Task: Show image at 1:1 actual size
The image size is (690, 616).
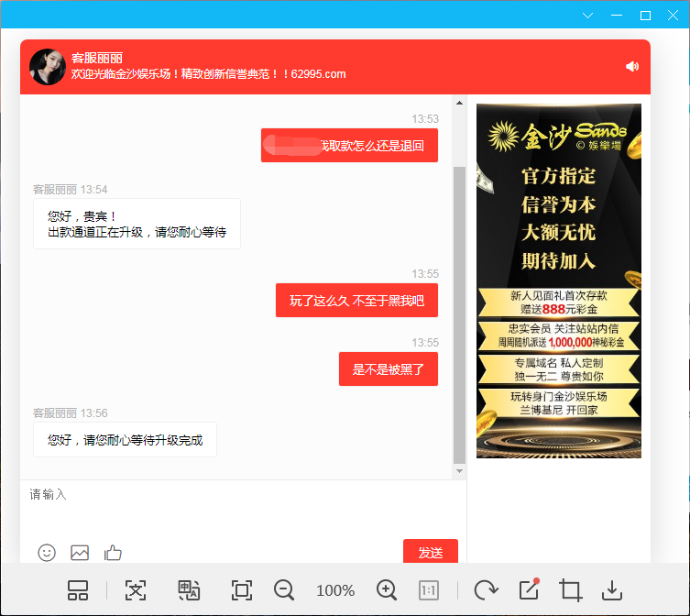Action: pyautogui.click(x=429, y=590)
